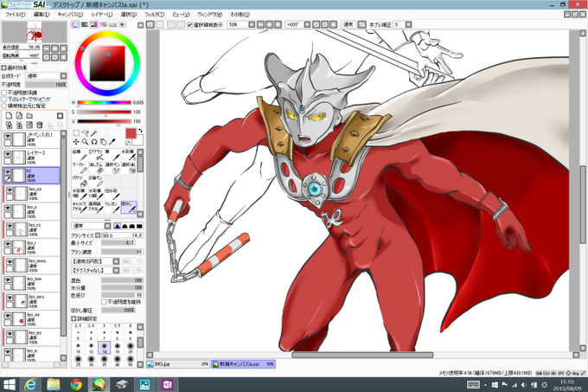Undo last action in top toolbar
Viewport: 588px width, 392px height.
coord(150,25)
